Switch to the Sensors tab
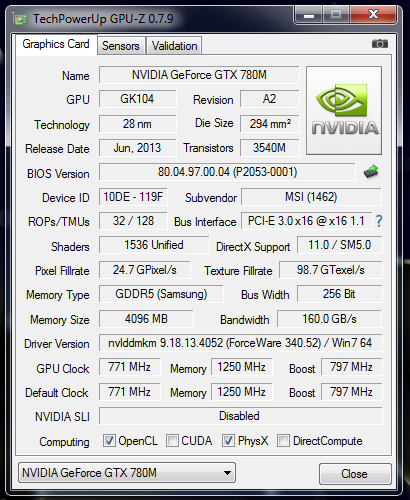410x500 pixels. (121, 46)
